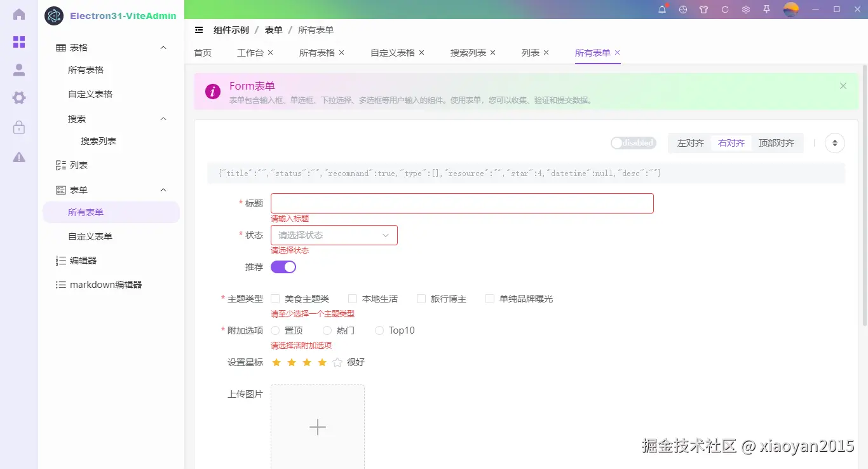
Task: Click into the 标题 input field
Action: point(462,203)
